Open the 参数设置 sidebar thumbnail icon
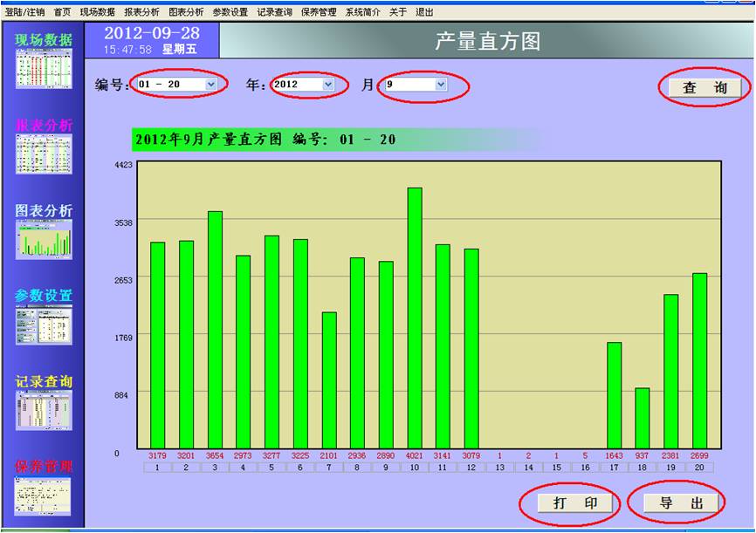 click(43, 325)
